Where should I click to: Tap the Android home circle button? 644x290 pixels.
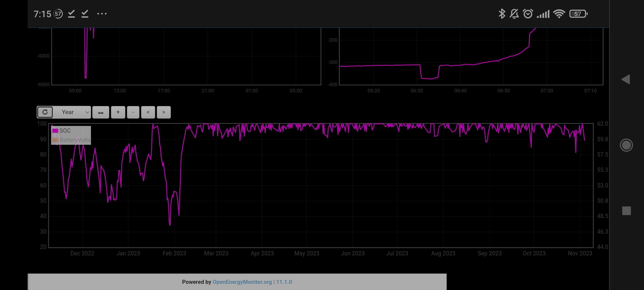click(x=626, y=145)
